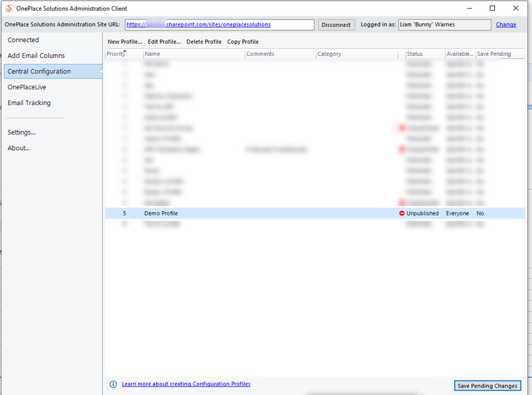Click the Administration Site URL field
The image size is (532, 395).
tap(220, 25)
